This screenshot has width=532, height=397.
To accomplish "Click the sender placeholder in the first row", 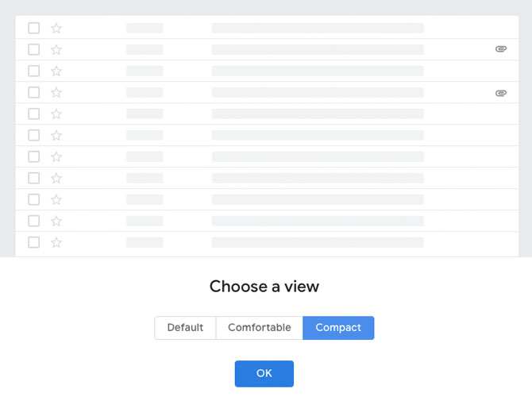I will [145, 28].
